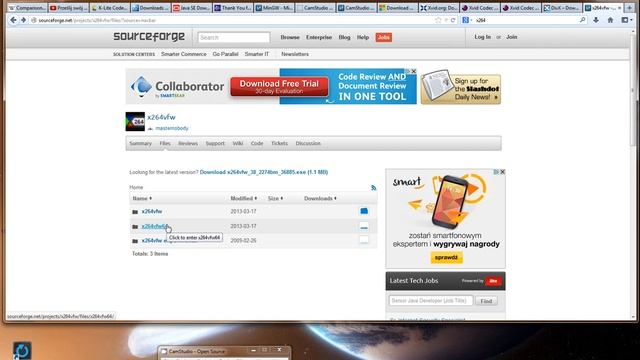This screenshot has width=640, height=360.
Task: Click the magnifier in the browser search box
Action: [x=582, y=20]
